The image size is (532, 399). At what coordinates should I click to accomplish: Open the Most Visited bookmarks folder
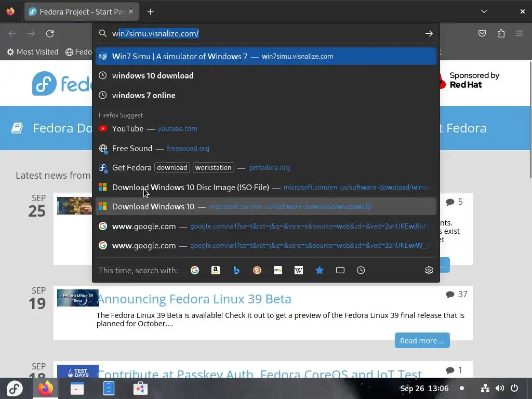(x=33, y=52)
